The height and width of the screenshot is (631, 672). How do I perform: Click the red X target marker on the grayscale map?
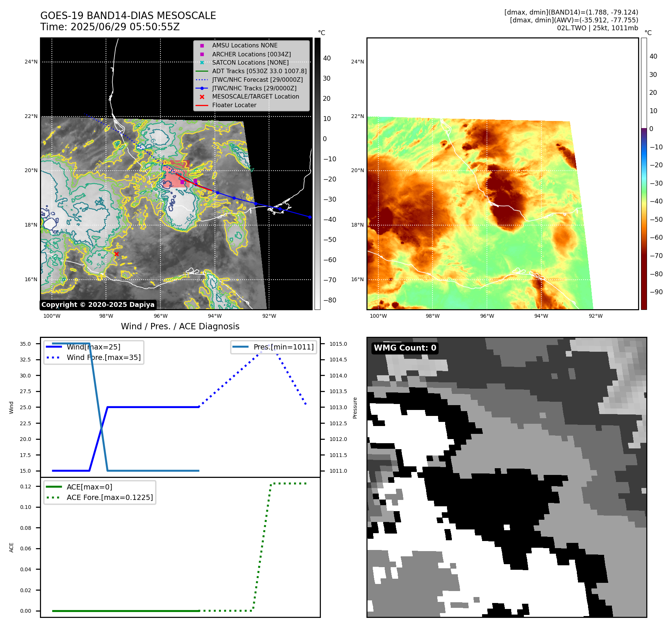116,254
